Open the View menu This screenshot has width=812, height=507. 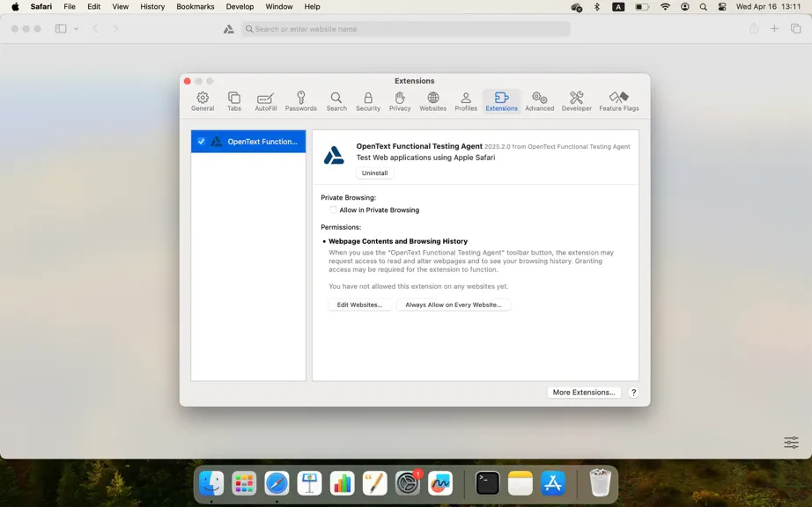pos(120,7)
